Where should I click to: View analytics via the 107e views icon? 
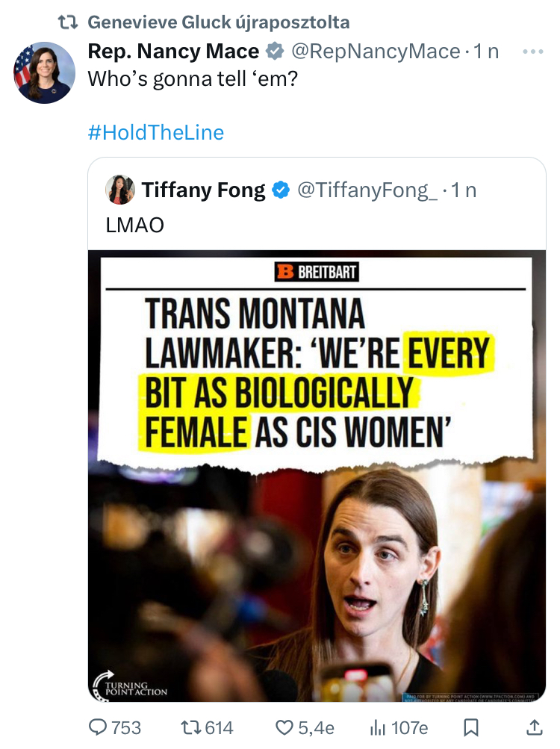click(378, 727)
